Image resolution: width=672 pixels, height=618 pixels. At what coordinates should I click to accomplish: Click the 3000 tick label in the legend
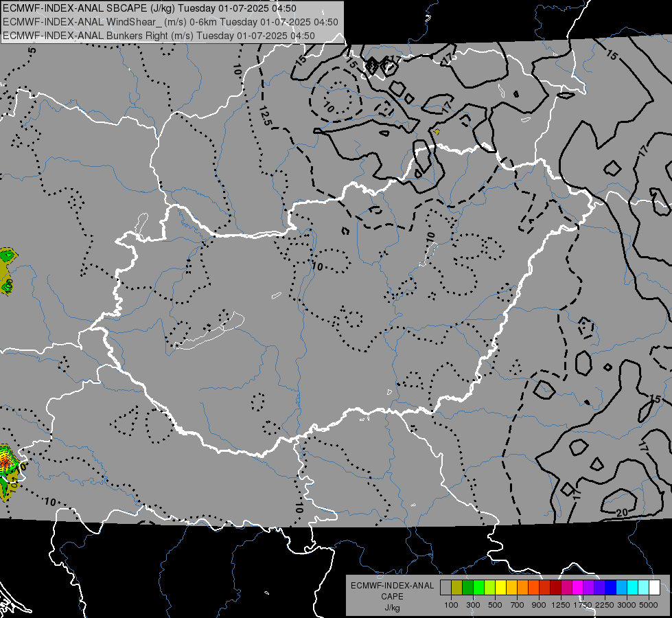coord(627,605)
